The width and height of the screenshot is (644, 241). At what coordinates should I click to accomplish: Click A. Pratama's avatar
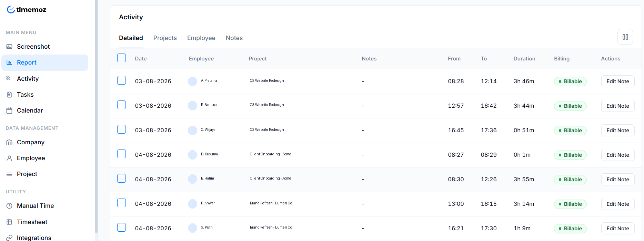(192, 81)
